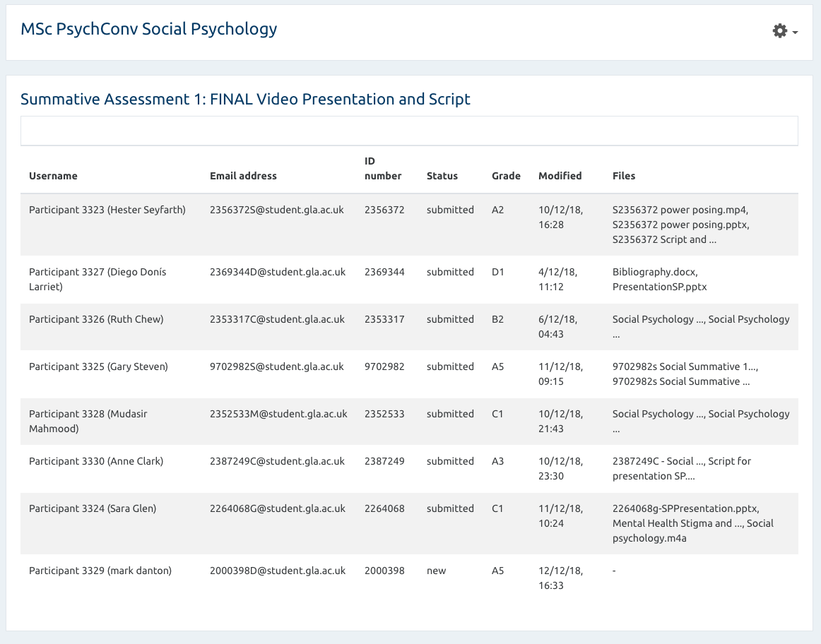Expand the dropdown arrow beside the gear
The height and width of the screenshot is (644, 821).
(795, 32)
